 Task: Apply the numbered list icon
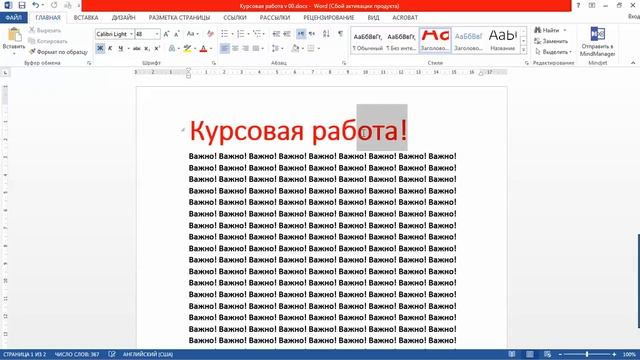click(240, 34)
